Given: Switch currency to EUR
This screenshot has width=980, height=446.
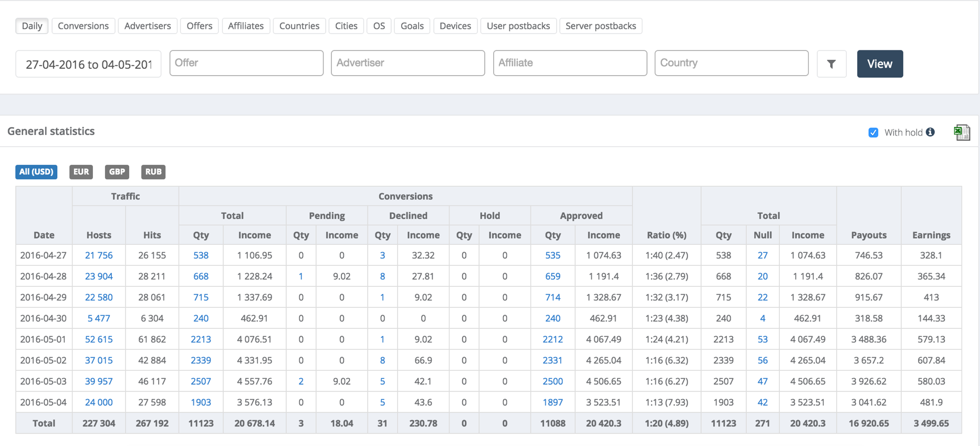Looking at the screenshot, I should point(81,172).
